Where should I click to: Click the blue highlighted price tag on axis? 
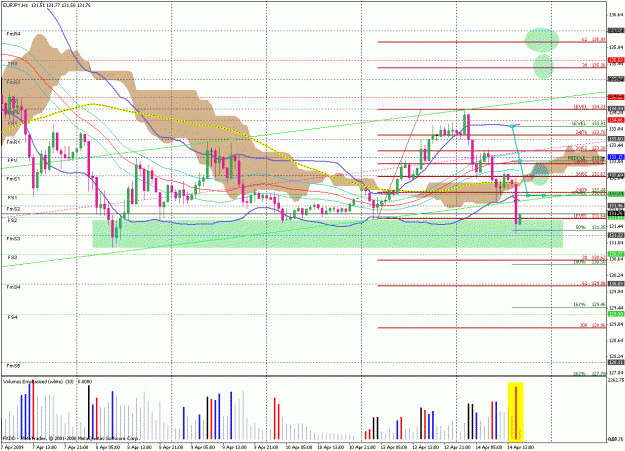click(x=616, y=157)
